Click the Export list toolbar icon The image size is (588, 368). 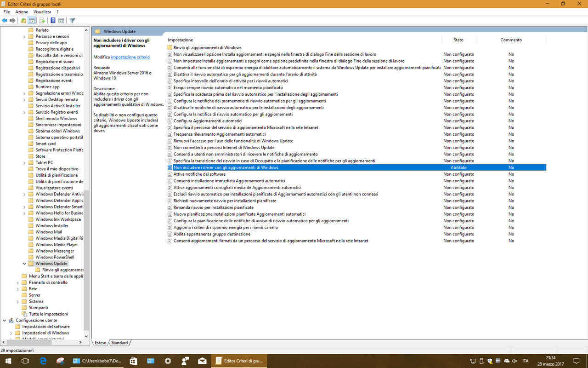[x=42, y=20]
